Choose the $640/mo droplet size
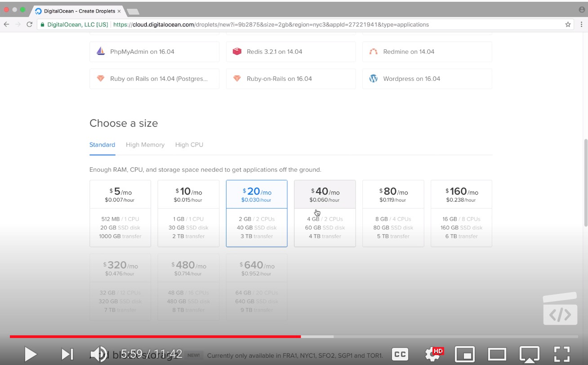Viewport: 588px width, 365px height. click(257, 287)
